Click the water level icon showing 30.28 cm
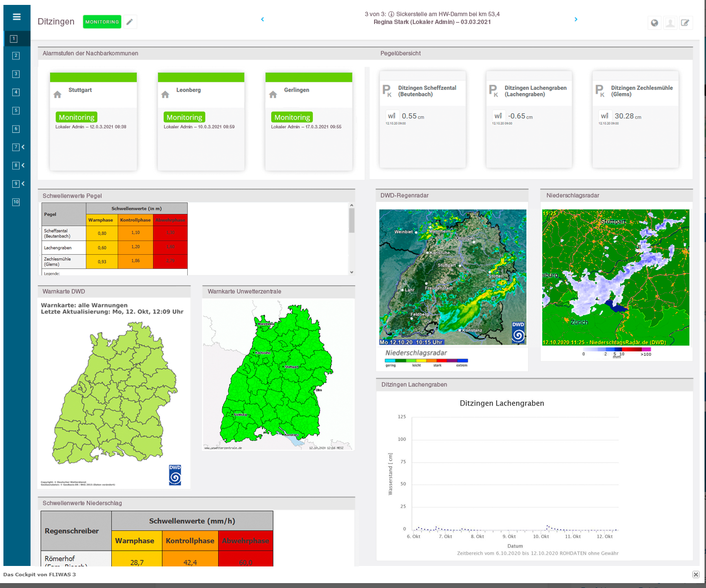 click(605, 116)
